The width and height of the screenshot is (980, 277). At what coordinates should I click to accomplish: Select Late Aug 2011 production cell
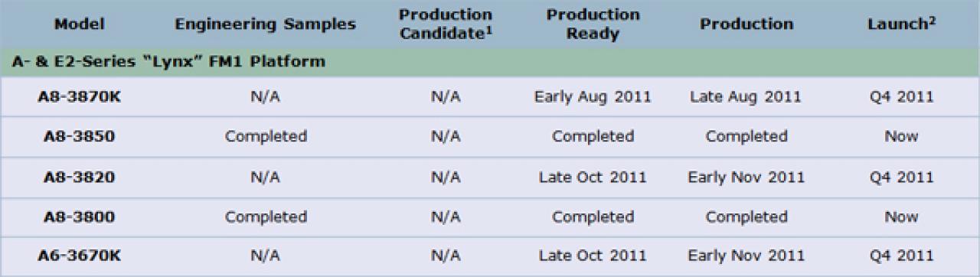(746, 96)
